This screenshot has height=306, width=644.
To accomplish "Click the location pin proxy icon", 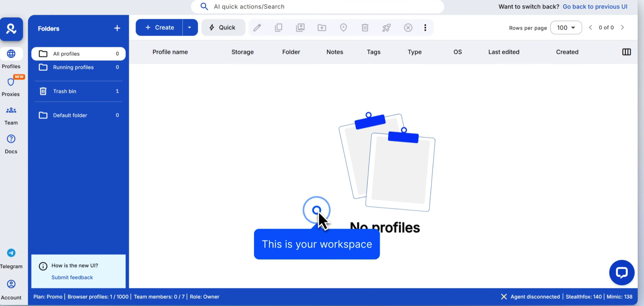I will click(343, 28).
